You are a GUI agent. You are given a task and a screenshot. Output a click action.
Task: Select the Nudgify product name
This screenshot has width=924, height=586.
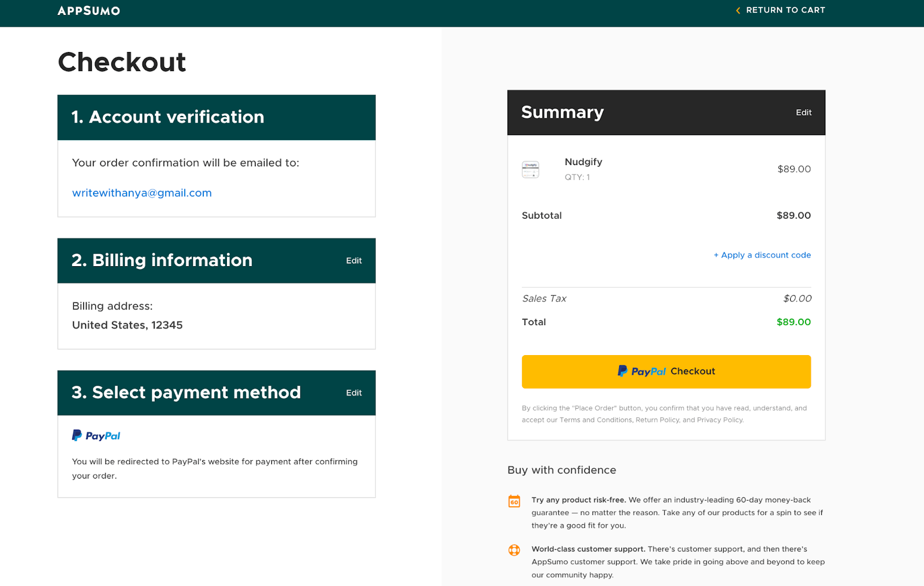(583, 162)
